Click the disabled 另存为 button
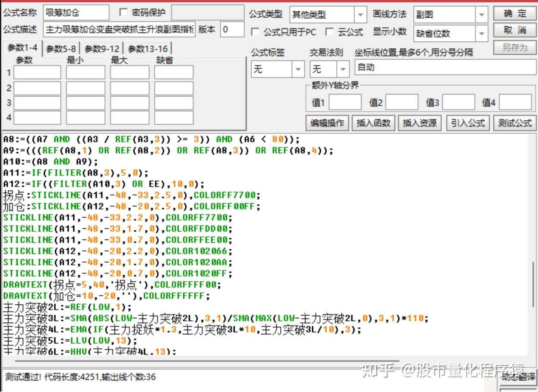 pos(515,47)
